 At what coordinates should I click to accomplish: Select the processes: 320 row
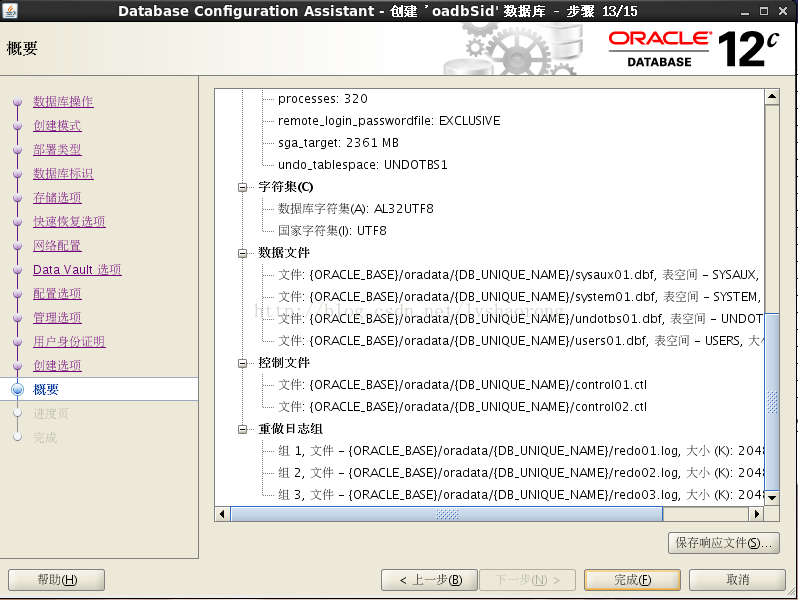323,99
